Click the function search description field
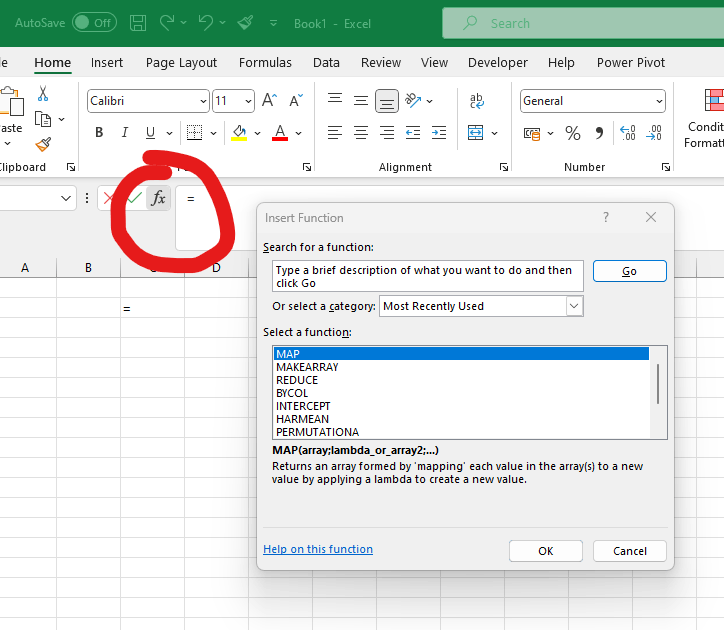 tap(428, 276)
